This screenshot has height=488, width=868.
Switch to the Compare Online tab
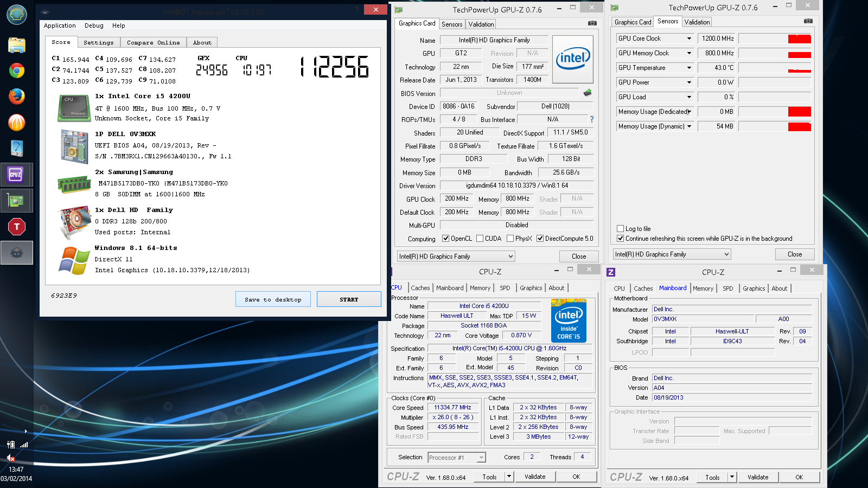click(154, 42)
